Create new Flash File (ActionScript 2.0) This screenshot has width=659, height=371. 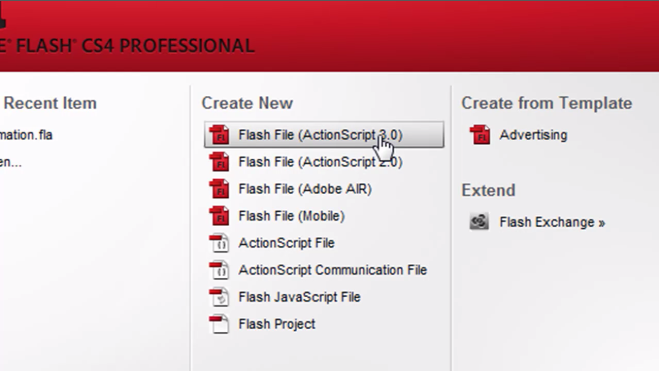tap(320, 162)
